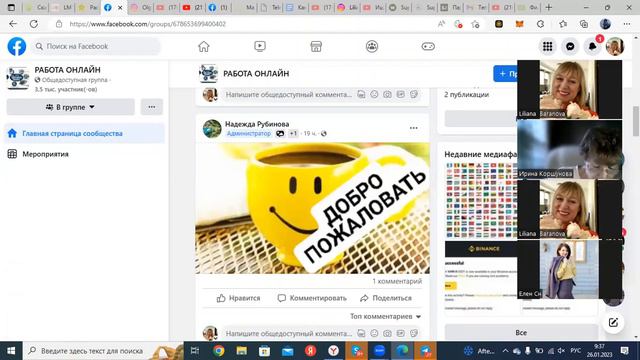Click the upper comment input field

pyautogui.click(x=289, y=95)
